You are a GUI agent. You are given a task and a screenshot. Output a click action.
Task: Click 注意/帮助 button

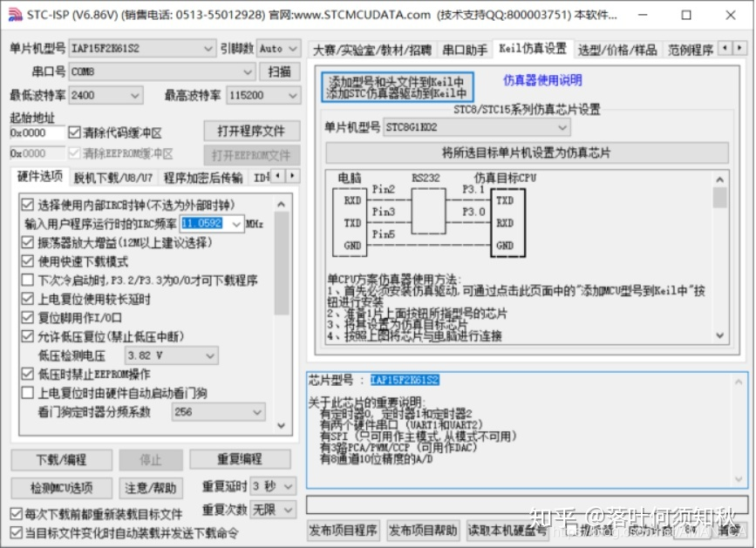click(151, 488)
